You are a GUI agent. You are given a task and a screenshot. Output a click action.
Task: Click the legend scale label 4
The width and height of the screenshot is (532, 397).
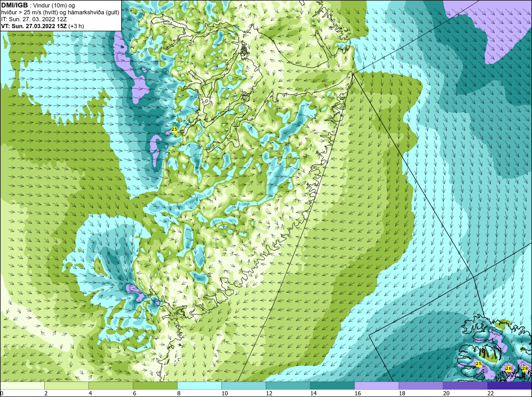(90, 393)
